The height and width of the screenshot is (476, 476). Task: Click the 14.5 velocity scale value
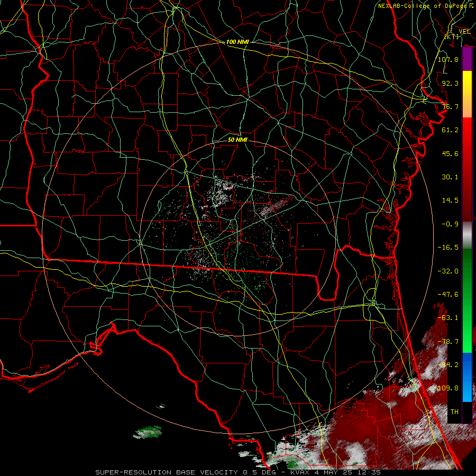[x=450, y=200]
